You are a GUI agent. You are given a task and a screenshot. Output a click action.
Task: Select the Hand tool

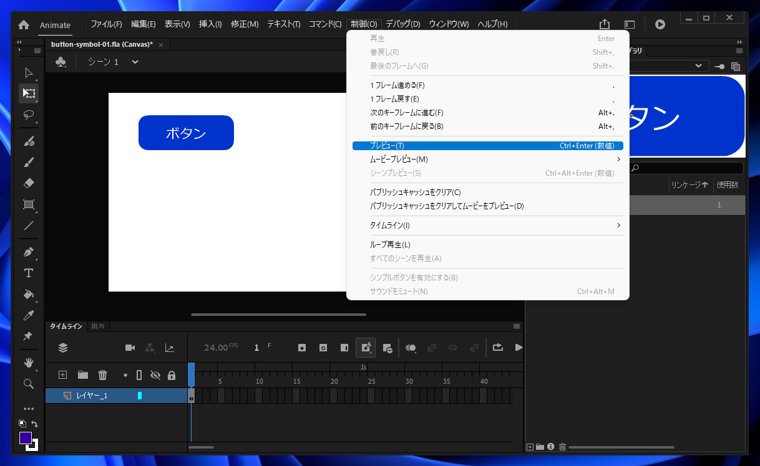click(29, 363)
